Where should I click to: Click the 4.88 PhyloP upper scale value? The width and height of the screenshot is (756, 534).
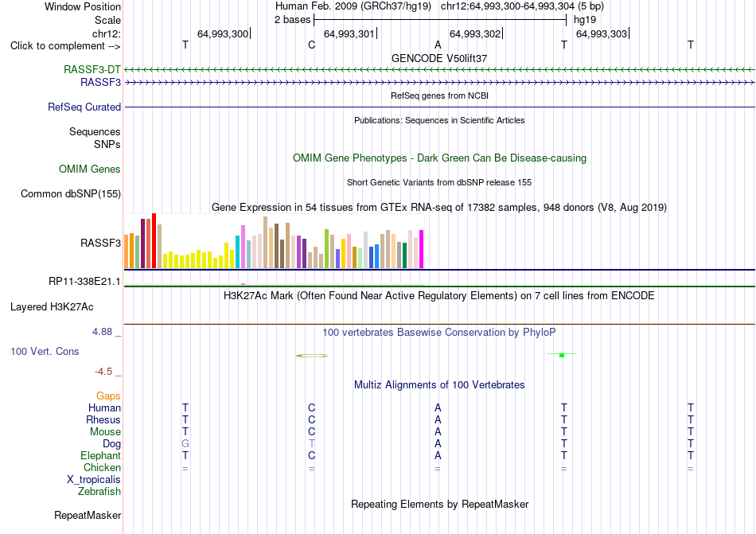click(102, 332)
